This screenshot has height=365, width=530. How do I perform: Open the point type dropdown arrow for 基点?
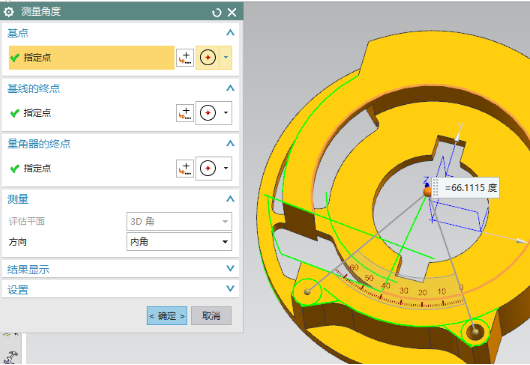pos(226,58)
